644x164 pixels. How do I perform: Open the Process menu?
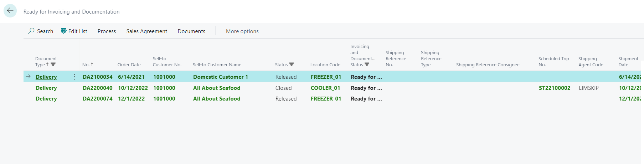(107, 31)
